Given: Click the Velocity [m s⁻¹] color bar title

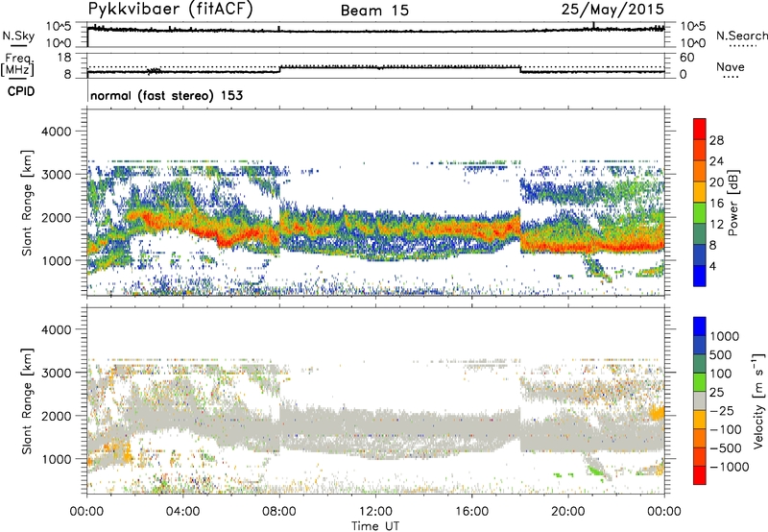Looking at the screenshot, I should point(758,400).
